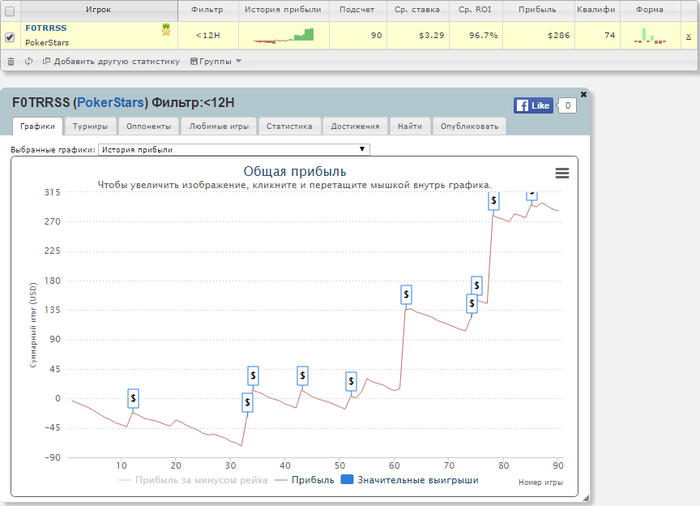700x506 pixels.
Task: Click Добавить другую статистику link
Action: point(112,61)
